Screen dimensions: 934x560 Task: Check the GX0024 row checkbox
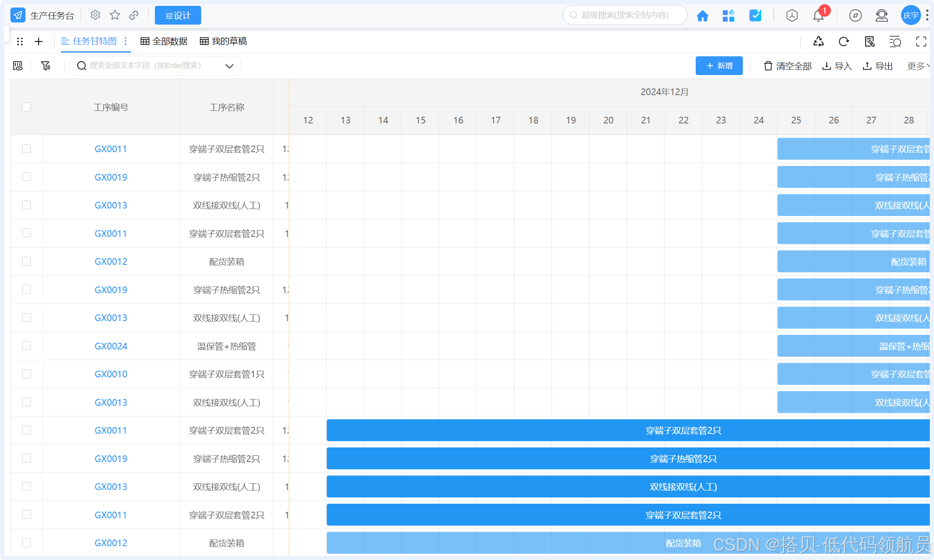(x=27, y=346)
